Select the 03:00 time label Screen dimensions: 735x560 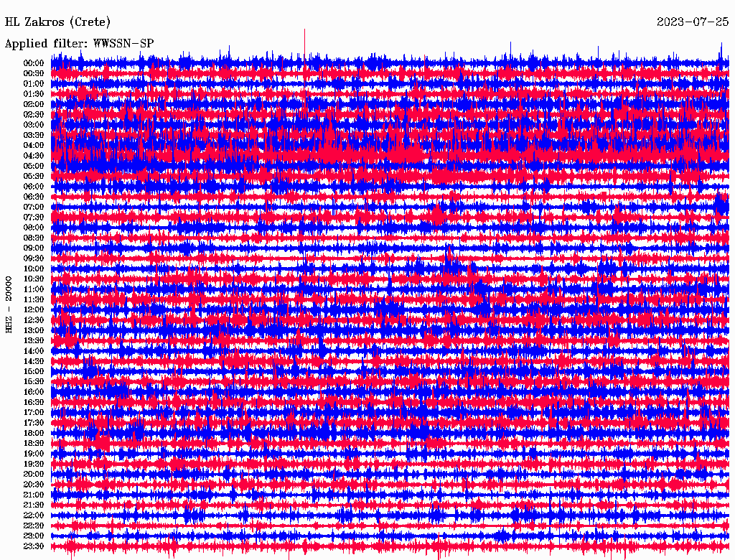[x=34, y=125]
